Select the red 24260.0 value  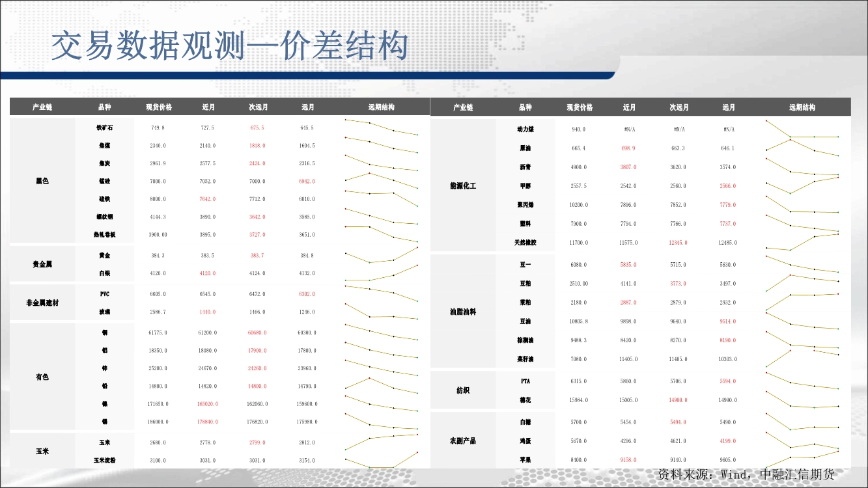point(257,368)
